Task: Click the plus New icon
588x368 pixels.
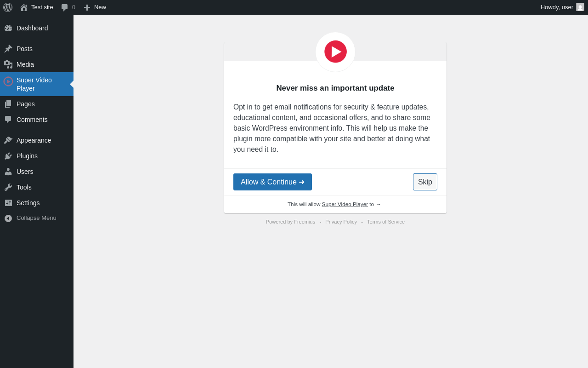Action: coord(87,7)
